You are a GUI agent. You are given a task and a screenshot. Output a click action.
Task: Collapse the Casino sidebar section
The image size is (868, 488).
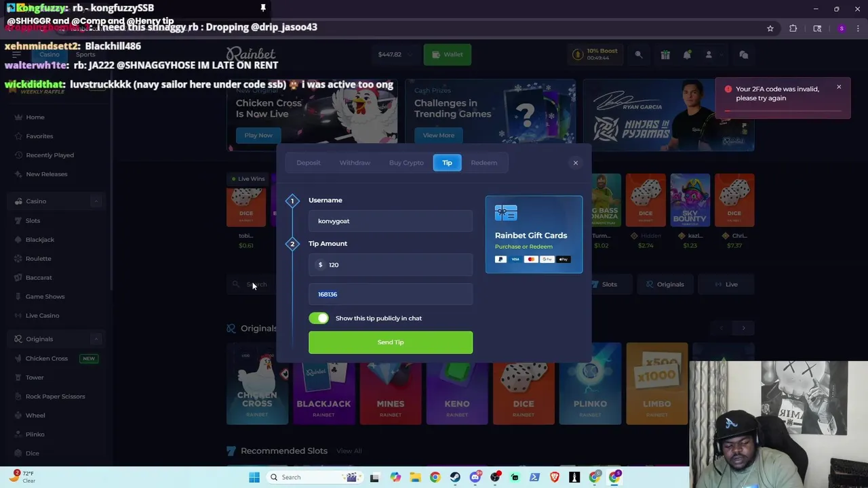(x=96, y=201)
